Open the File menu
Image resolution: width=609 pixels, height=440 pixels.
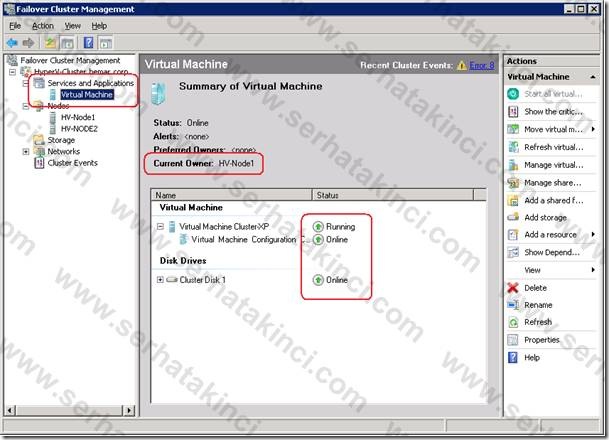[x=15, y=26]
